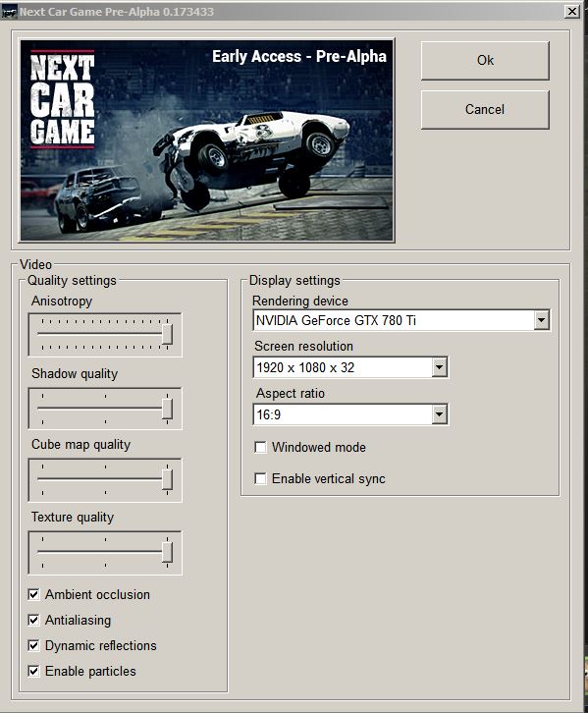Screen dimensions: 588x713
Task: Turn off Dynamic reflections
Action: tap(33, 645)
